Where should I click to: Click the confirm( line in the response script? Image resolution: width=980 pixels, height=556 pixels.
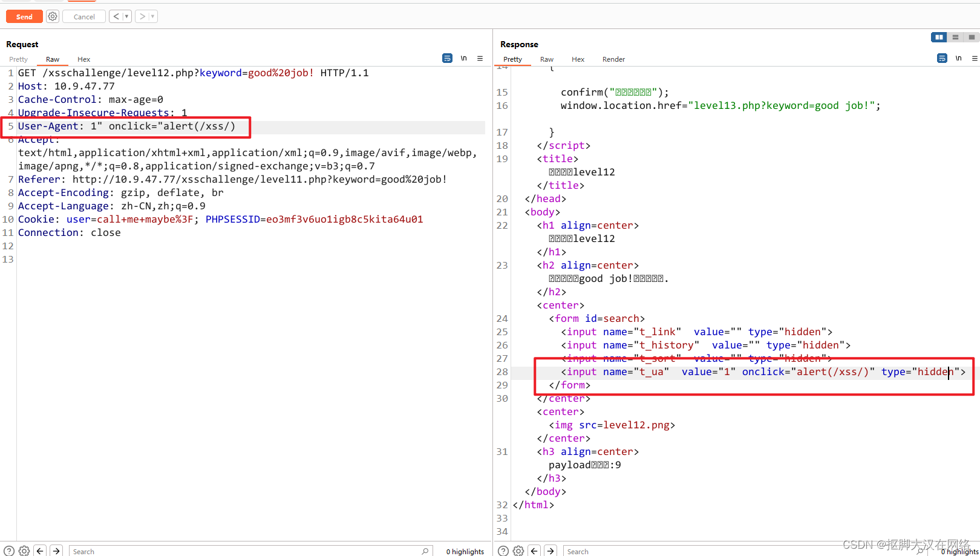(615, 92)
